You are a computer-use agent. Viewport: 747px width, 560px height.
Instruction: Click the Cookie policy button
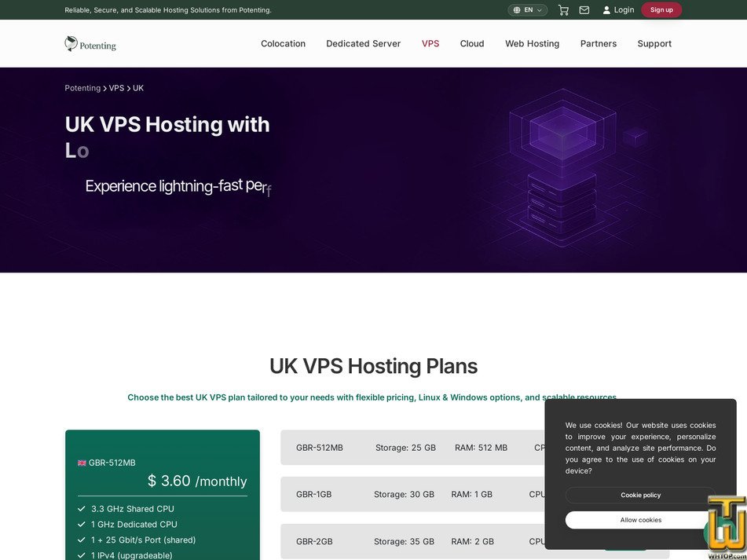(x=640, y=496)
